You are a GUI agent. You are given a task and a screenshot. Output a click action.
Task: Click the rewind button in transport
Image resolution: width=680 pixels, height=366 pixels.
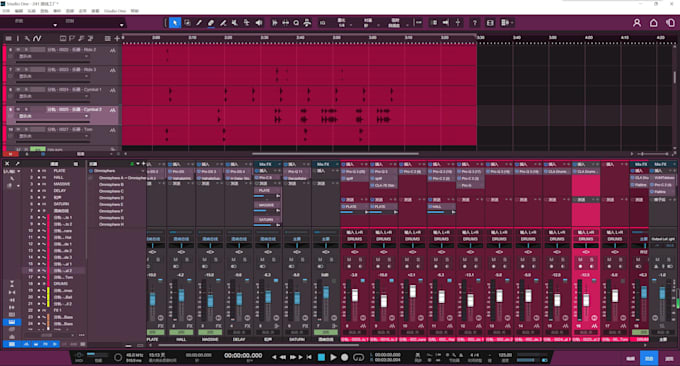click(283, 357)
